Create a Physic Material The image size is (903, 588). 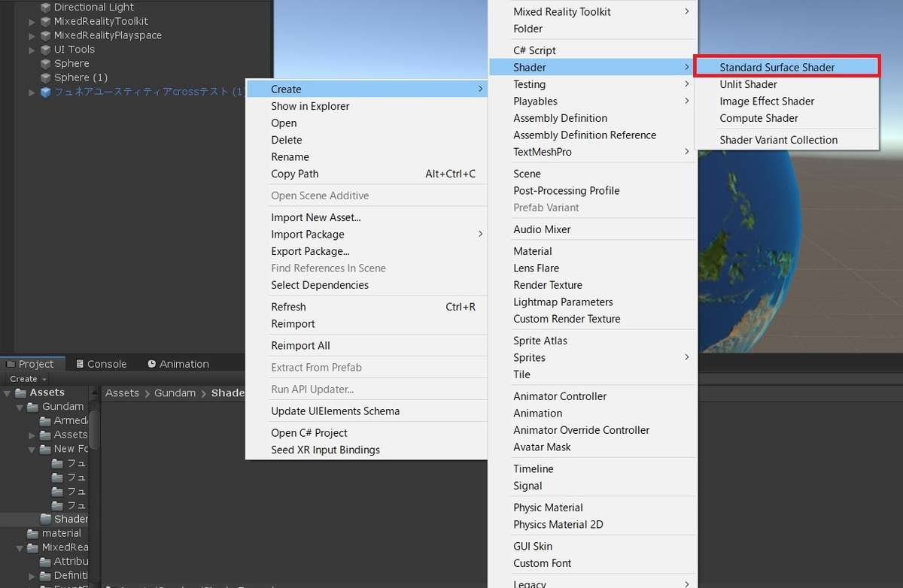click(x=593, y=508)
